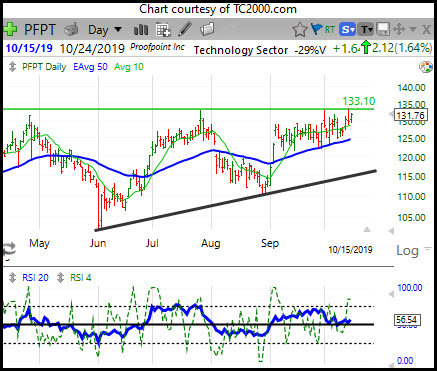Click the RT real-time indicator
This screenshot has width=437, height=371.
pyautogui.click(x=330, y=30)
